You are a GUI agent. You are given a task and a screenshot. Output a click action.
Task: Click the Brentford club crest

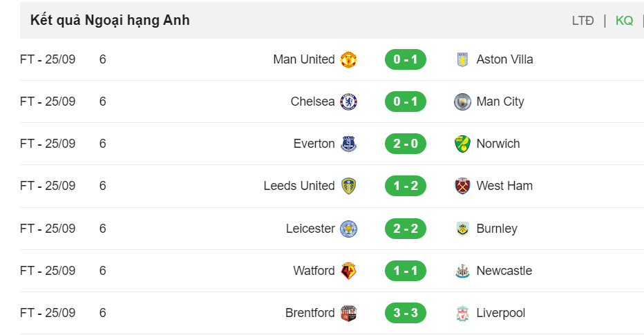[348, 313]
